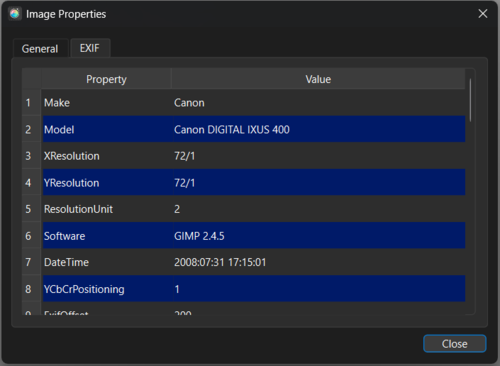This screenshot has width=500, height=366.
Task: Select the Canon value cell
Action: coord(319,103)
